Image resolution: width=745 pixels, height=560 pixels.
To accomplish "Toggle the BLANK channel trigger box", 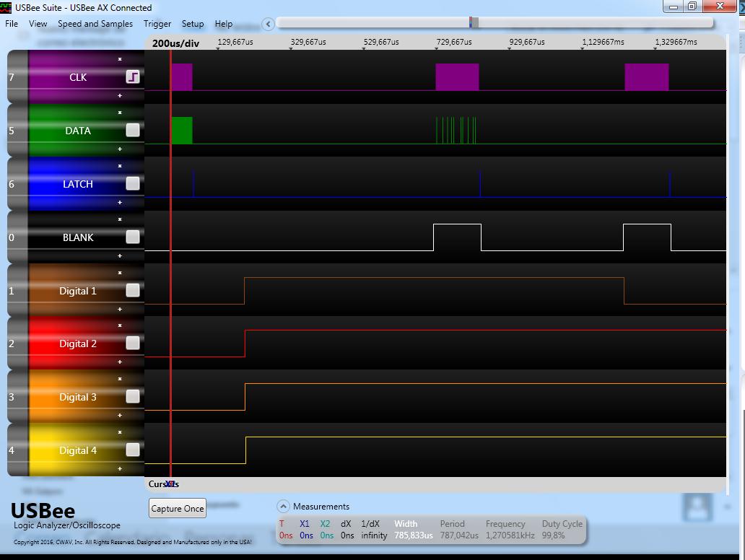I will tap(133, 237).
